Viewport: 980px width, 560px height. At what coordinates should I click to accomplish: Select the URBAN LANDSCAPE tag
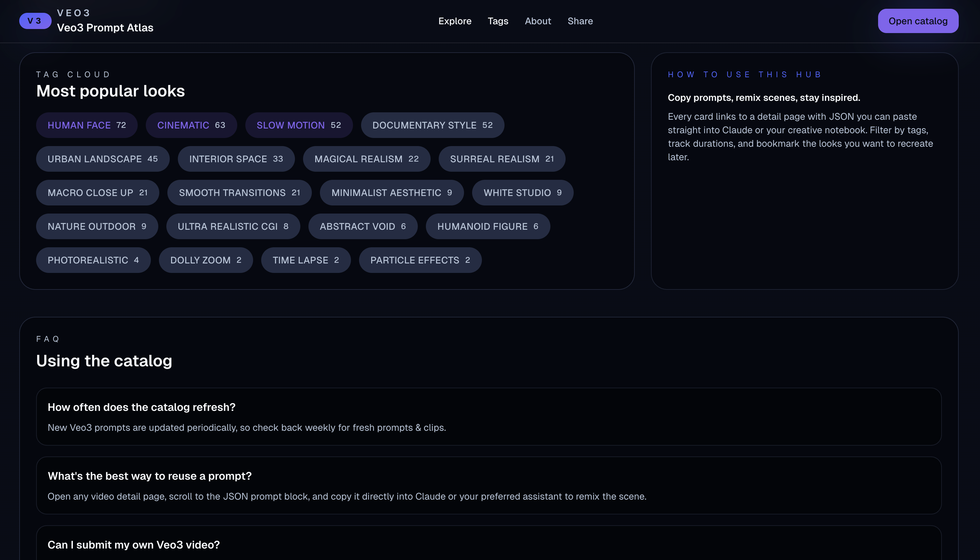[102, 159]
